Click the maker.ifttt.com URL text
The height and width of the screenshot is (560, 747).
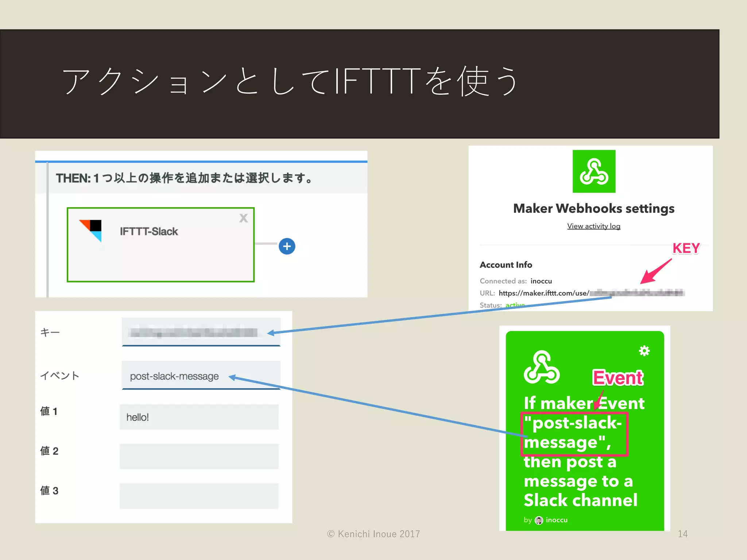click(544, 293)
